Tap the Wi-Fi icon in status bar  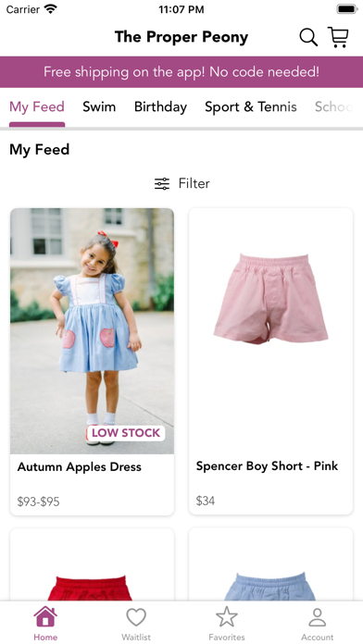click(51, 8)
